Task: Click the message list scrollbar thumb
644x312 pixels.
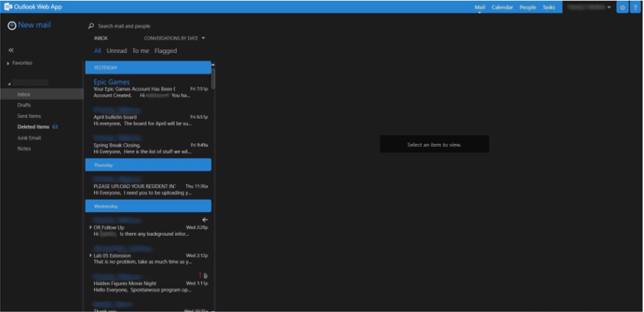Action: click(x=213, y=78)
